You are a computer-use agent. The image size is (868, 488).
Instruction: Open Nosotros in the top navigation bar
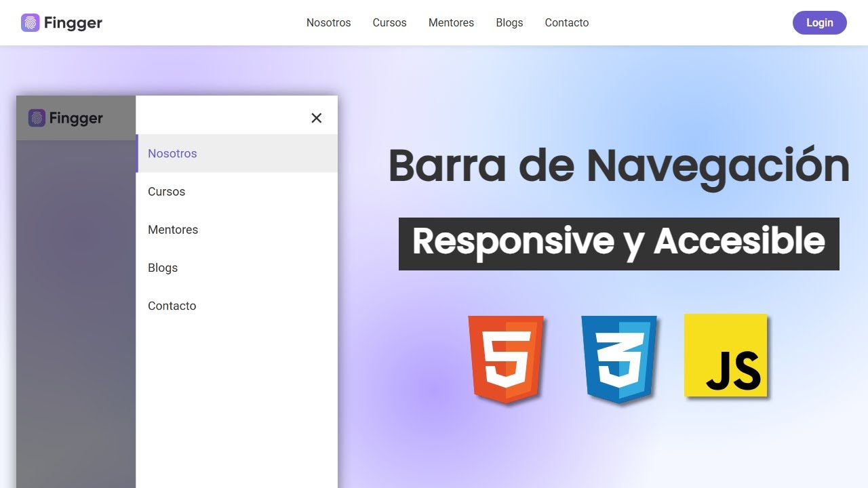[329, 22]
